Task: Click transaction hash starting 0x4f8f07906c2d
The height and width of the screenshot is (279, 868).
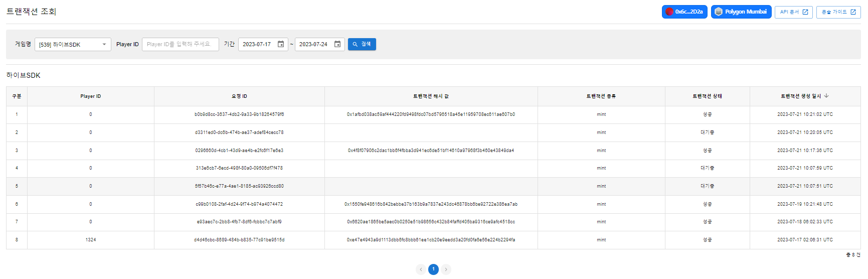Action: (x=431, y=151)
